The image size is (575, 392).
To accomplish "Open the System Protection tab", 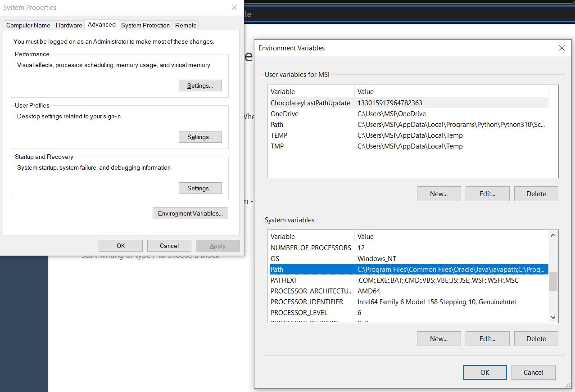I will 145,25.
